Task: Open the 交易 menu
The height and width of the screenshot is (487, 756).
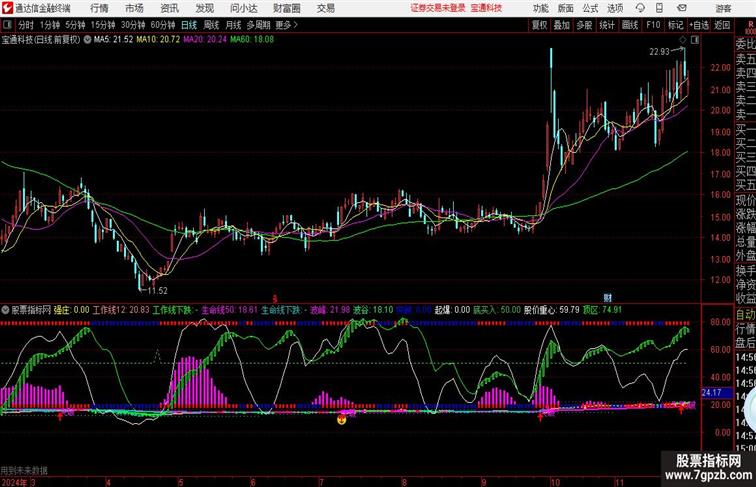Action: tap(325, 8)
